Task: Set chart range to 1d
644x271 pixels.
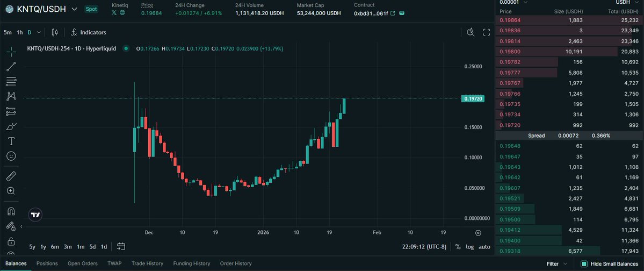Action: (104, 247)
